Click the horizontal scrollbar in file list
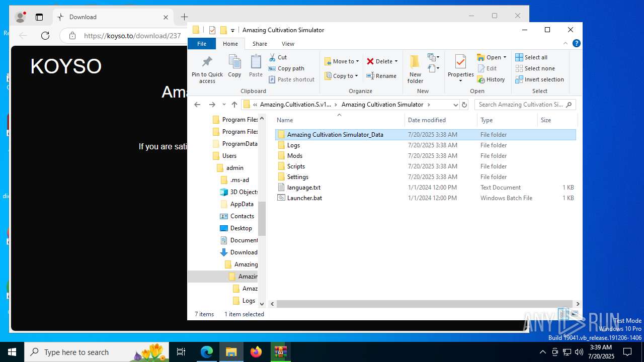Screen dimensions: 644x362 [426, 304]
